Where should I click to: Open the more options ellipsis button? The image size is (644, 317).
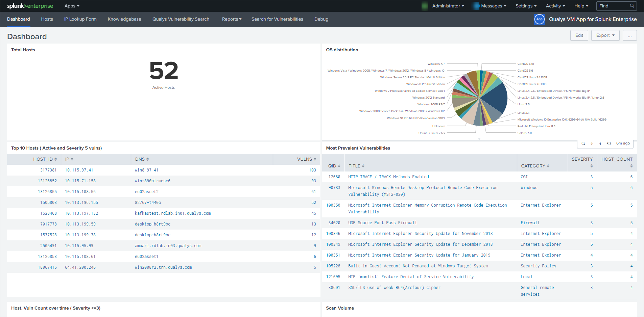pos(629,35)
